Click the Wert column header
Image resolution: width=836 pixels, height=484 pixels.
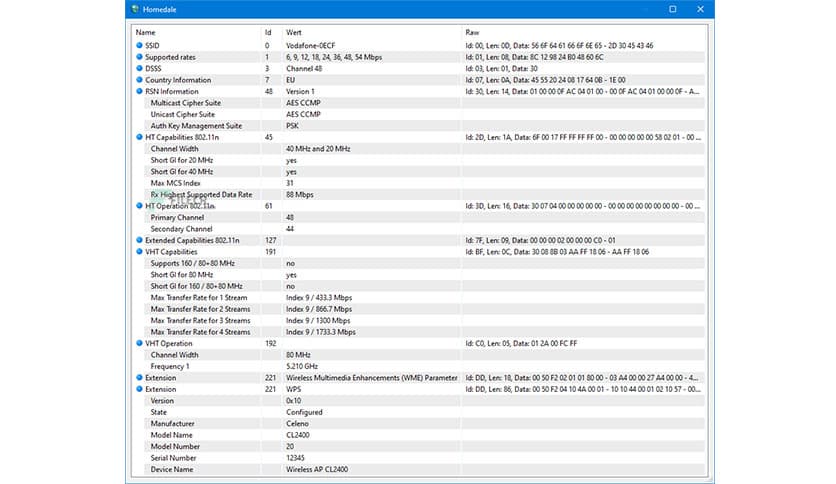pos(294,32)
